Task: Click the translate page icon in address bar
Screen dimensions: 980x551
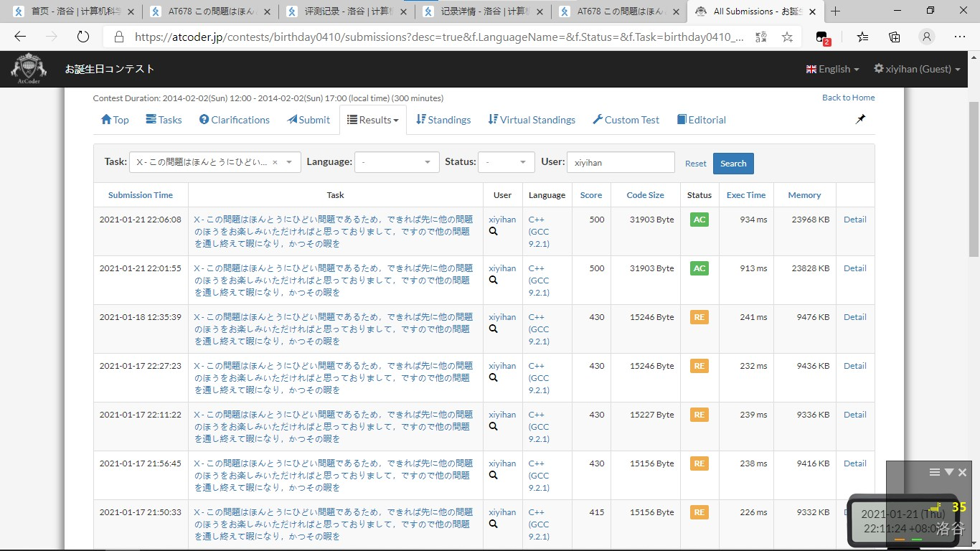Action: tap(760, 37)
